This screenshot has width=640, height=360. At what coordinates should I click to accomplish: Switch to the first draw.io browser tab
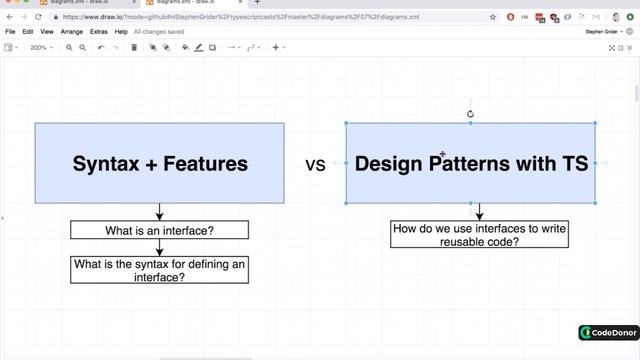pos(88,2)
